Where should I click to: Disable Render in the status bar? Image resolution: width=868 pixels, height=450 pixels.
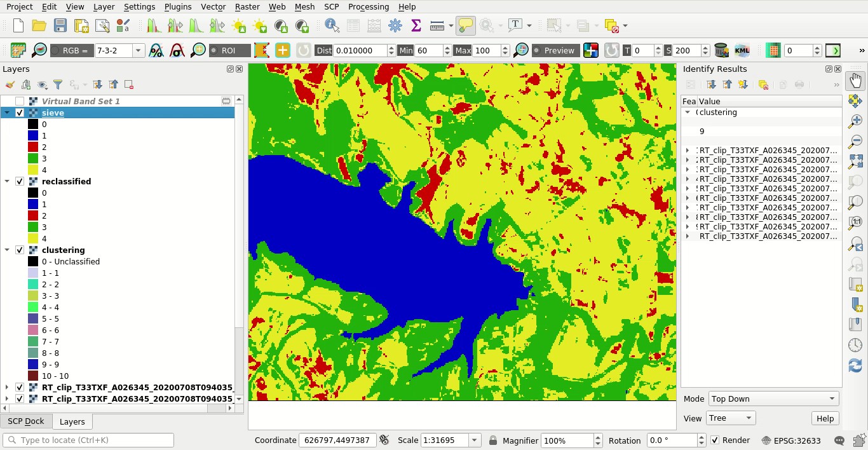click(715, 440)
